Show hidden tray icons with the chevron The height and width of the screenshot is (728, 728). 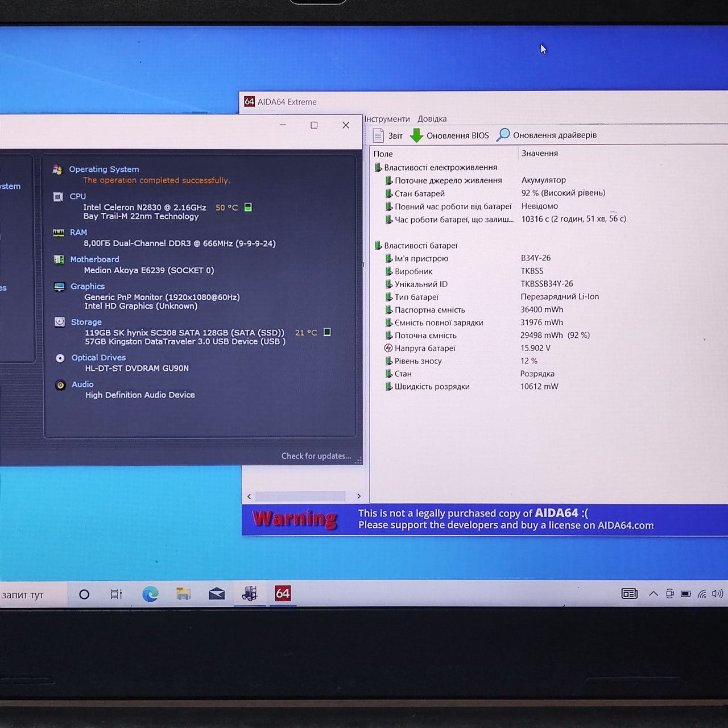point(653,594)
